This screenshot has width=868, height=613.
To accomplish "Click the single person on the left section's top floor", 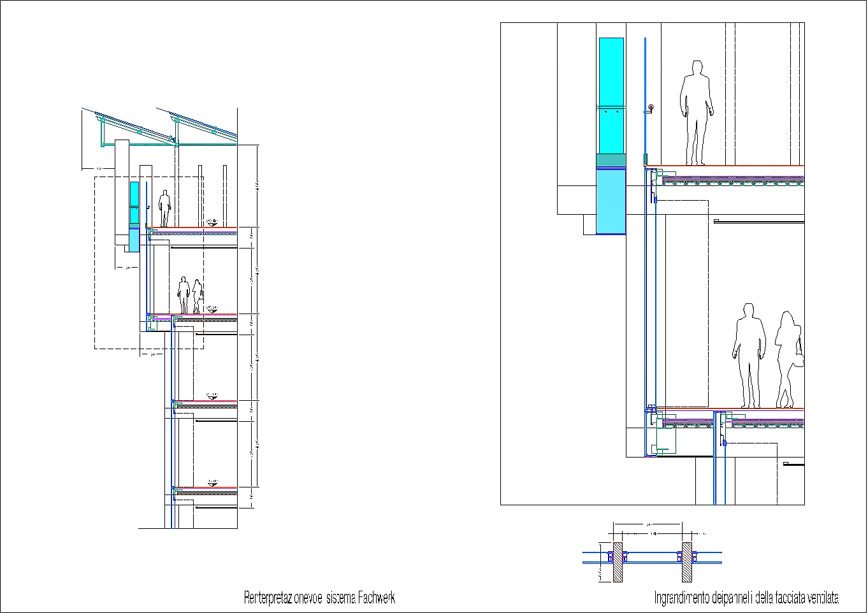I will [x=164, y=208].
